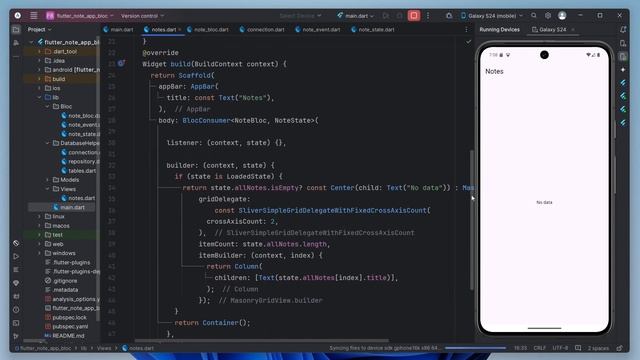
Task: Click the editor horizontal scrollbar
Action: click(261, 340)
